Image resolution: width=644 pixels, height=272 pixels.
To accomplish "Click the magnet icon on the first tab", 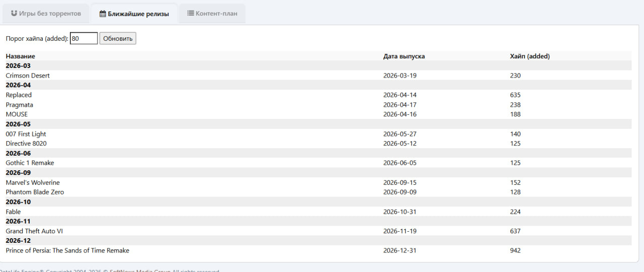I will pos(14,13).
